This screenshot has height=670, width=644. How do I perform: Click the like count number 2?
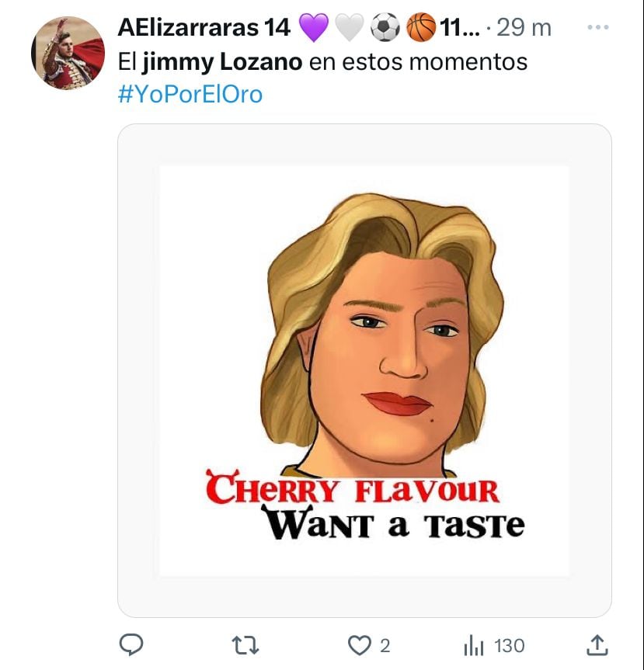click(x=385, y=645)
